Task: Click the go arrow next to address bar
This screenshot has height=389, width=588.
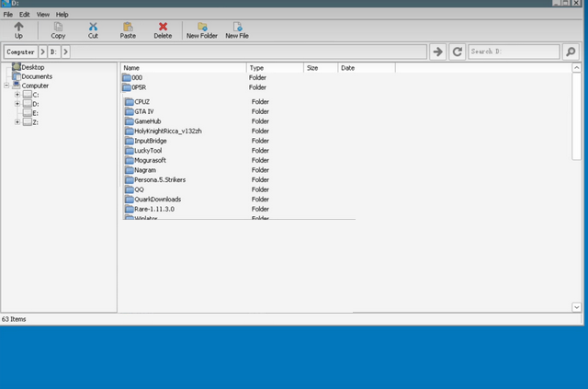Action: (437, 52)
